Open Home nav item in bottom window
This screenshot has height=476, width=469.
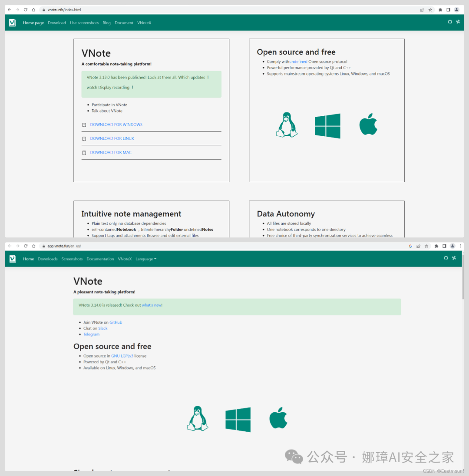coord(29,259)
